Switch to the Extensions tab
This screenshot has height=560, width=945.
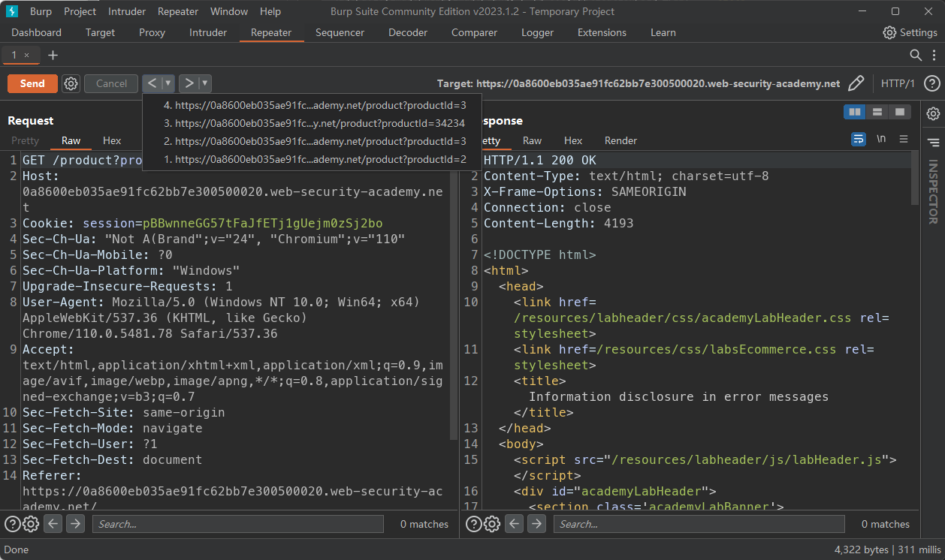point(602,33)
